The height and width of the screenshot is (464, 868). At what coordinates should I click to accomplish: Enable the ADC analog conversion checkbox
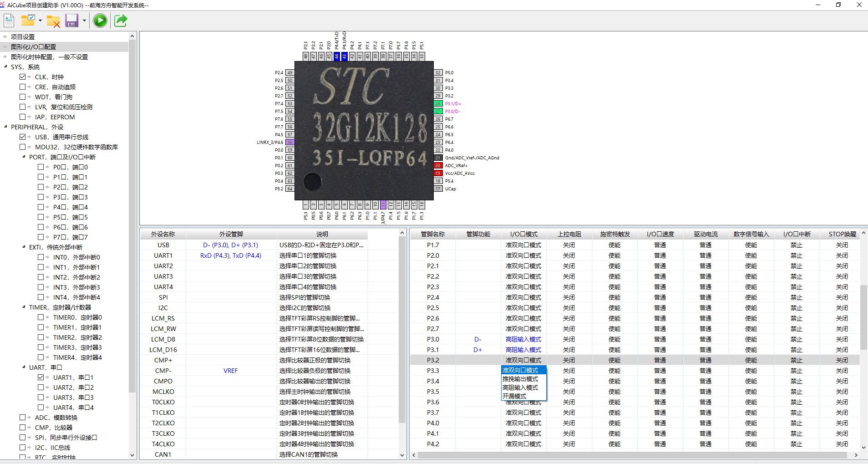click(x=22, y=418)
